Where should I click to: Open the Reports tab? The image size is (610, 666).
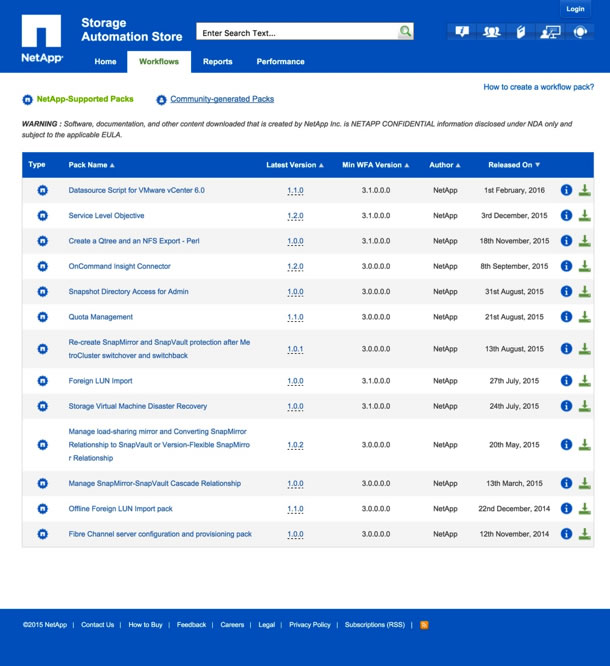217,62
